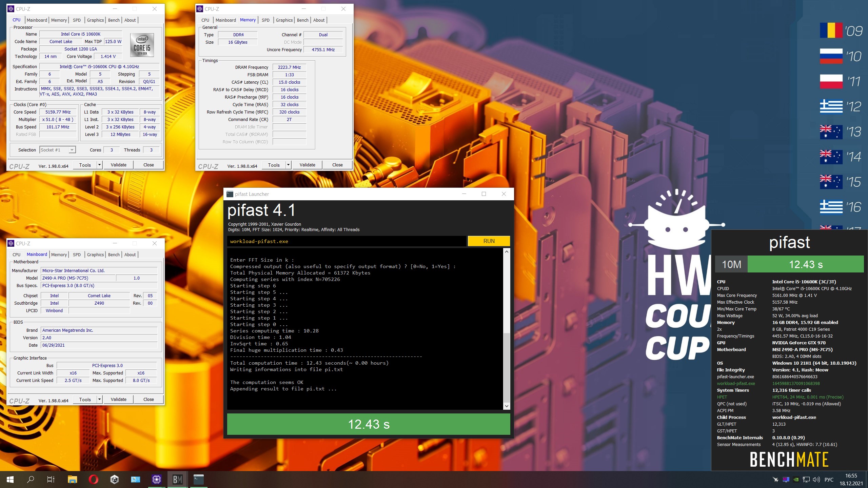Click the Romanian flag '09 entry
The image size is (868, 488).
(x=841, y=31)
